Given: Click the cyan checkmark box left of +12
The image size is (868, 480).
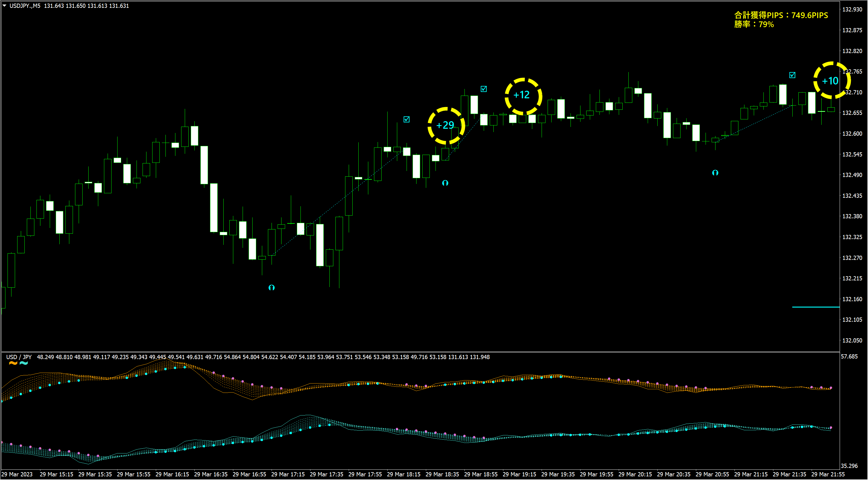Looking at the screenshot, I should 483,89.
